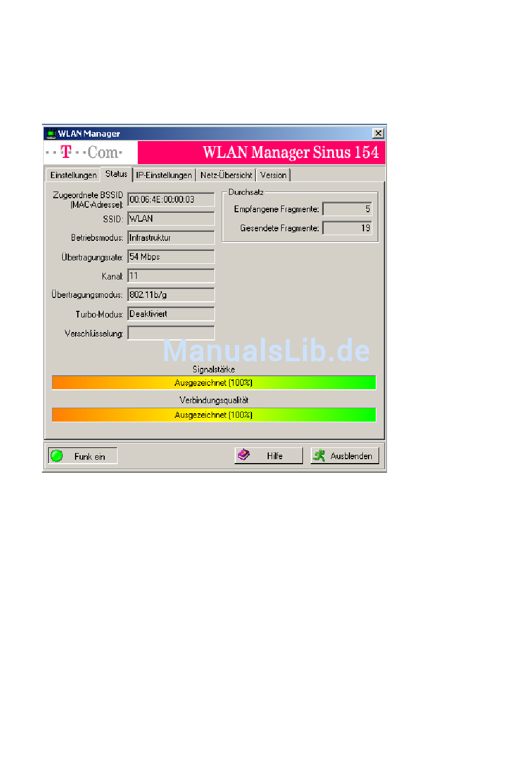
Task: Click the Übertragungsrate field 54 Mbps
Action: [171, 256]
